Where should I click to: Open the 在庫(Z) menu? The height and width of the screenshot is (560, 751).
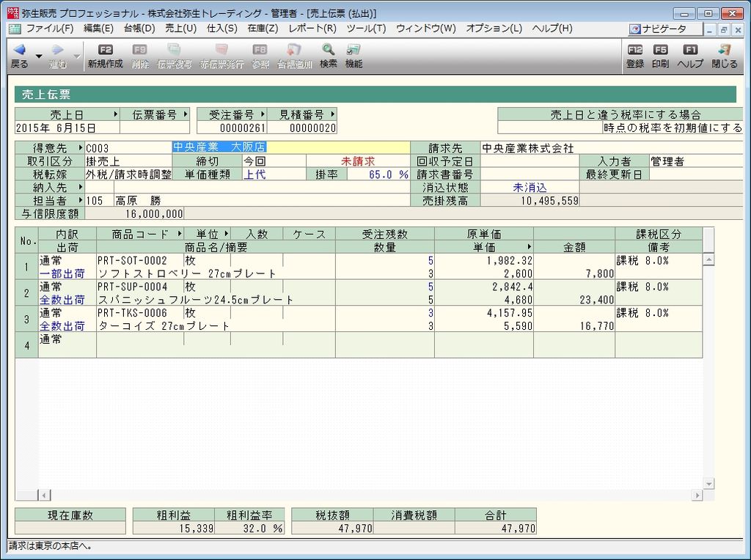pyautogui.click(x=263, y=29)
